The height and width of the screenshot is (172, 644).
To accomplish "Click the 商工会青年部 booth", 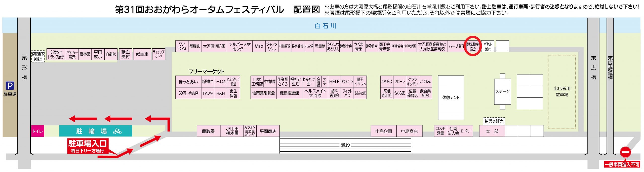I will pyautogui.click(x=384, y=46).
